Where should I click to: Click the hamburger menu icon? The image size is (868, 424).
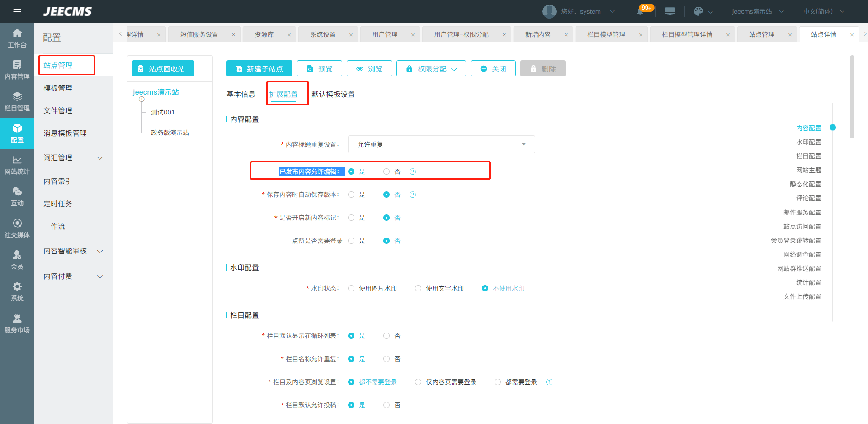point(17,11)
